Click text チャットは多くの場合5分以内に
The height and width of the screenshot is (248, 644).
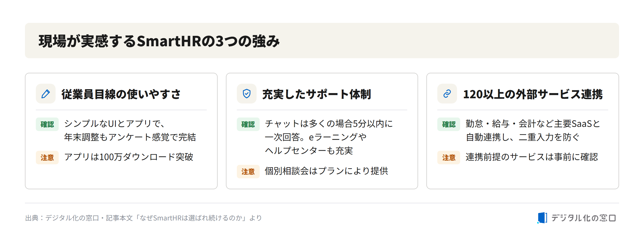click(x=329, y=124)
